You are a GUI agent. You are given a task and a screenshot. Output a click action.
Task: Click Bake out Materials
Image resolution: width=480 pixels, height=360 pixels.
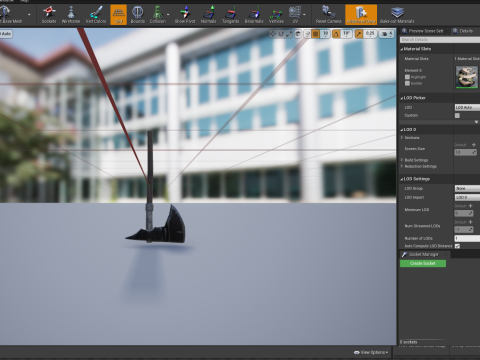(x=397, y=15)
